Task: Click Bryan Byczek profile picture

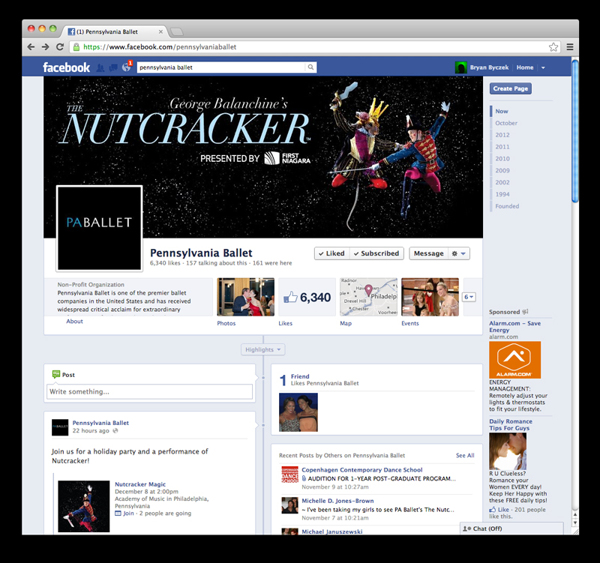Action: (x=461, y=68)
